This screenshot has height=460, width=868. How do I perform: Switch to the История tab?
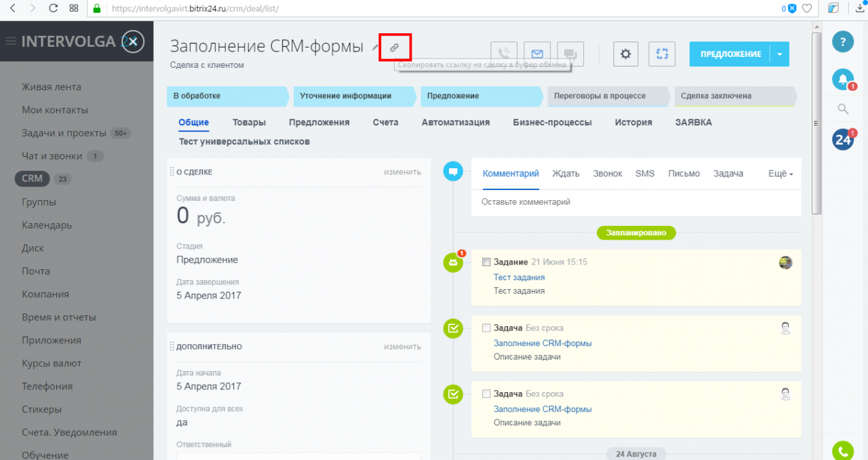(633, 123)
